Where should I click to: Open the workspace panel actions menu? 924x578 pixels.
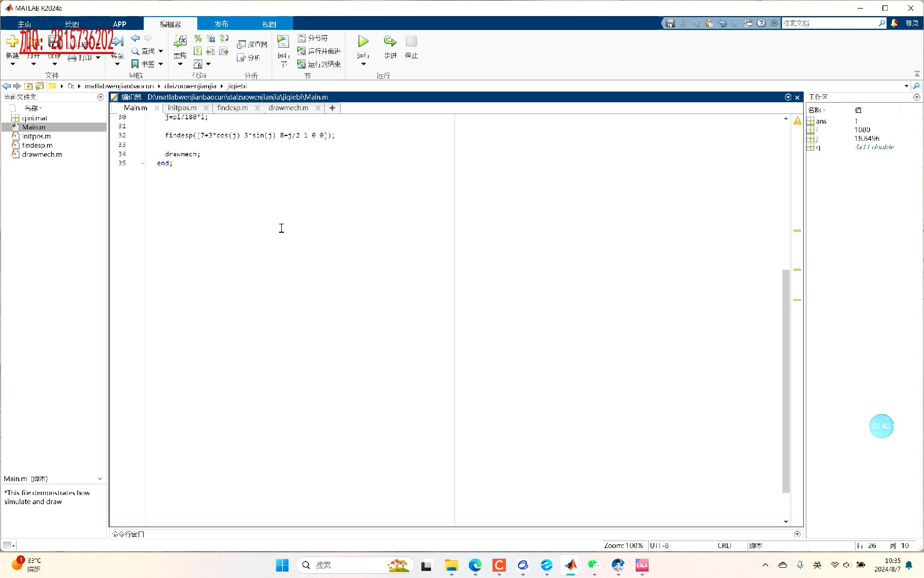(x=917, y=97)
